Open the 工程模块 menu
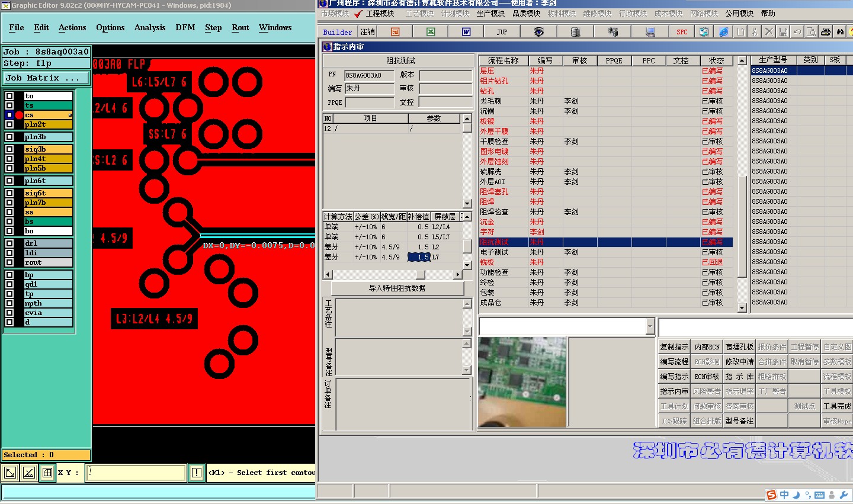853x504 pixels. 380,13
